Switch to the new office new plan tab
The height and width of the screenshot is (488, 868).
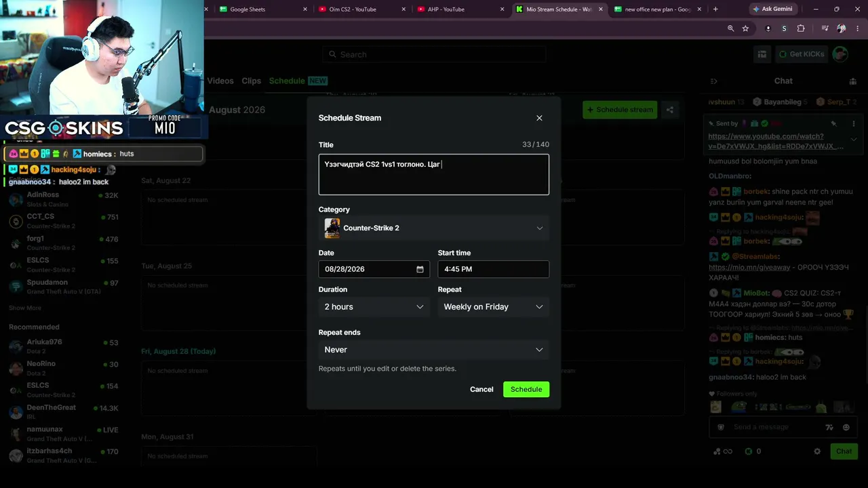[x=658, y=9]
